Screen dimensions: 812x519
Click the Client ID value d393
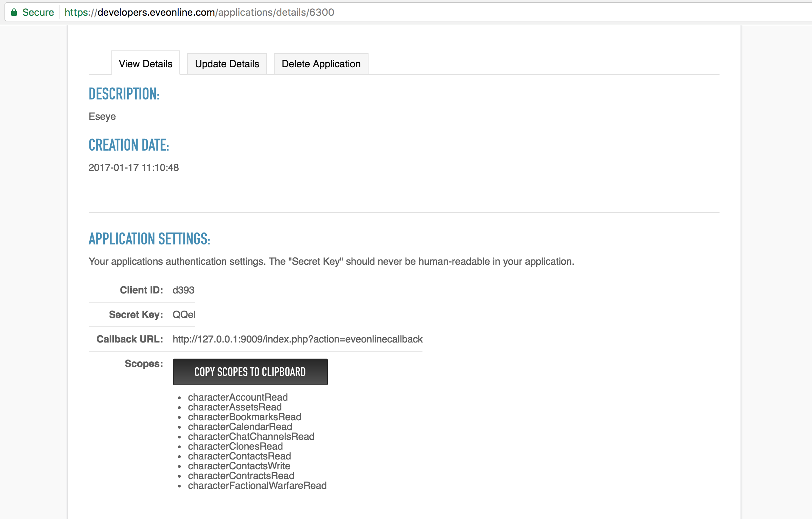(184, 290)
